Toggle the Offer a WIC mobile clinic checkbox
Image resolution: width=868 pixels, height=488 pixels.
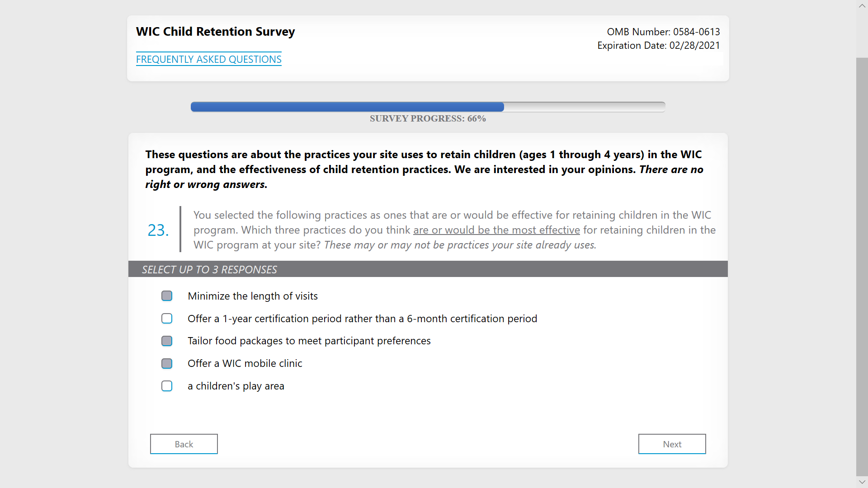[167, 363]
